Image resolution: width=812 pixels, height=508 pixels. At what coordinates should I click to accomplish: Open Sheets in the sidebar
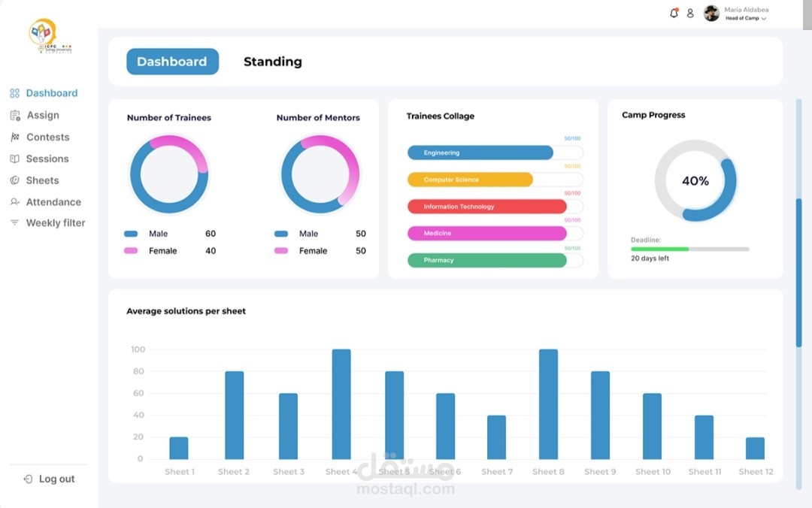tap(42, 180)
